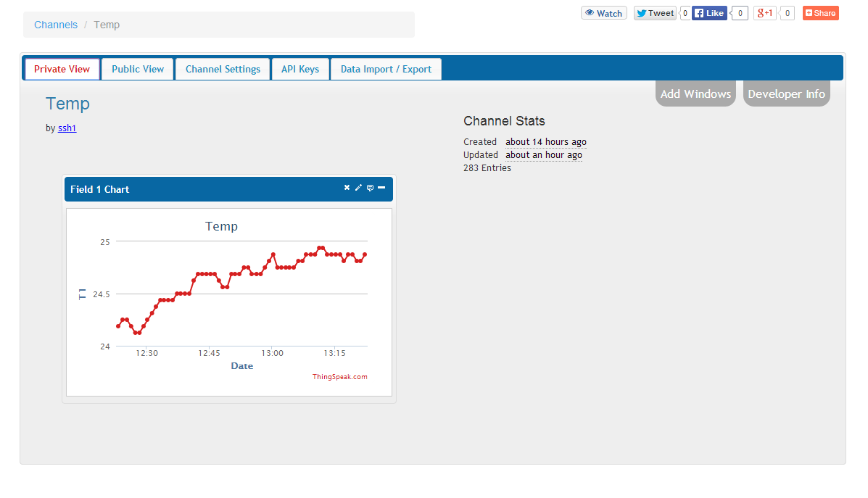
Task: Close the Field 1 Chart window
Action: [347, 188]
